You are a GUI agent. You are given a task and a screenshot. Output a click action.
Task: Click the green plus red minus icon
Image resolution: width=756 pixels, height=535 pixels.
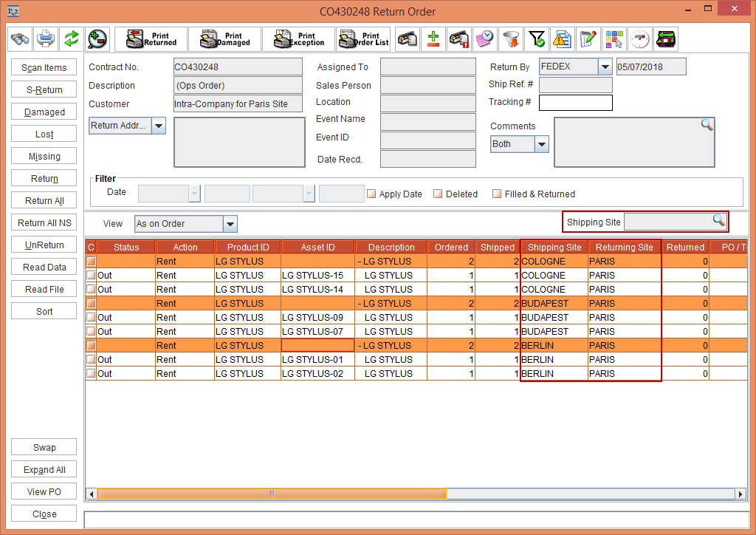433,39
